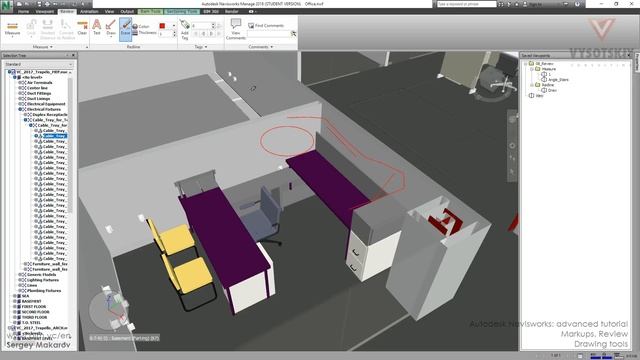This screenshot has height=360, width=640.
Task: Open the Draw saved viewpoint
Action: click(552, 90)
